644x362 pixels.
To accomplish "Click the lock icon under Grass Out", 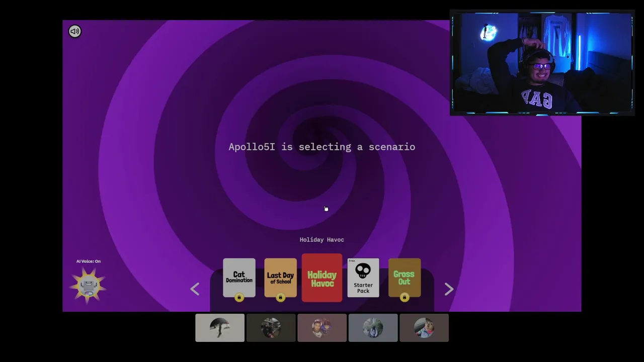I will [x=405, y=298].
